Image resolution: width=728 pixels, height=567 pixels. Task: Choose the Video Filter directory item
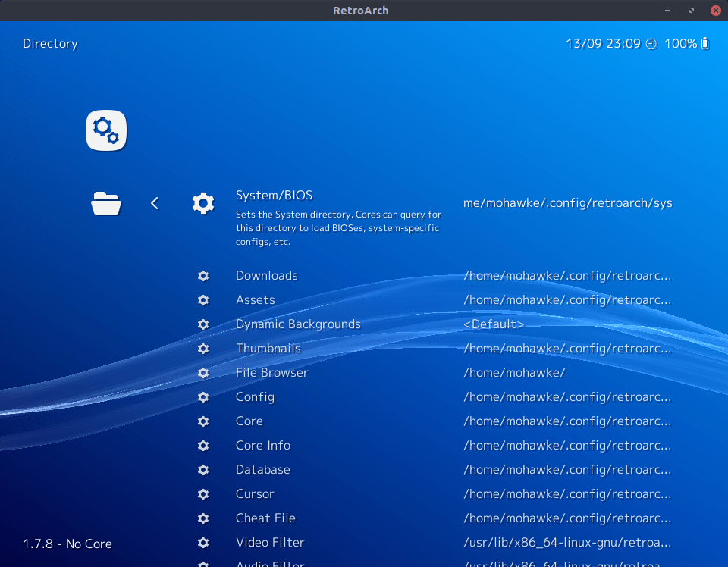coord(270,543)
